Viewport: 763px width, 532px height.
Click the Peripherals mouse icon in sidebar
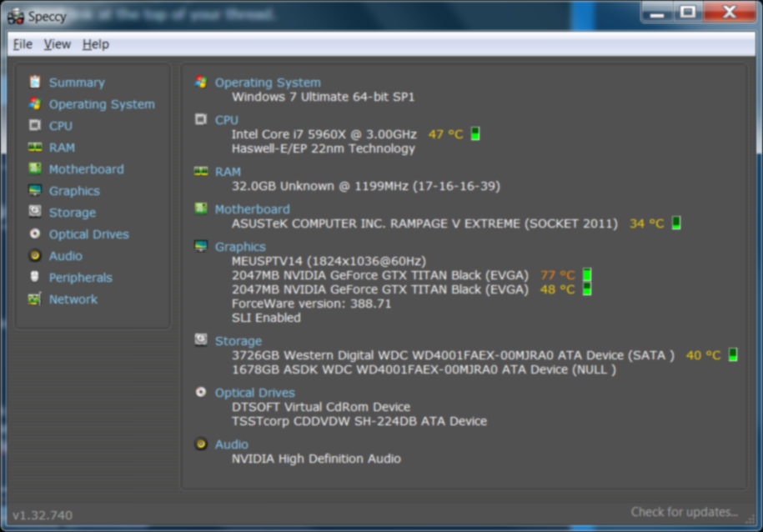click(x=34, y=277)
